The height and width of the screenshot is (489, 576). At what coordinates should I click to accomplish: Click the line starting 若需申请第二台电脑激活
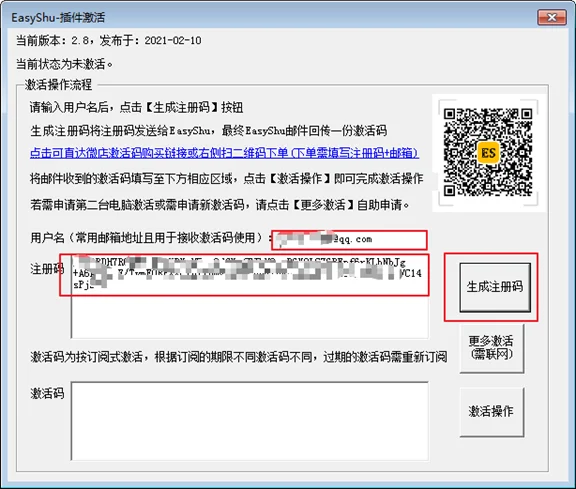(x=220, y=205)
